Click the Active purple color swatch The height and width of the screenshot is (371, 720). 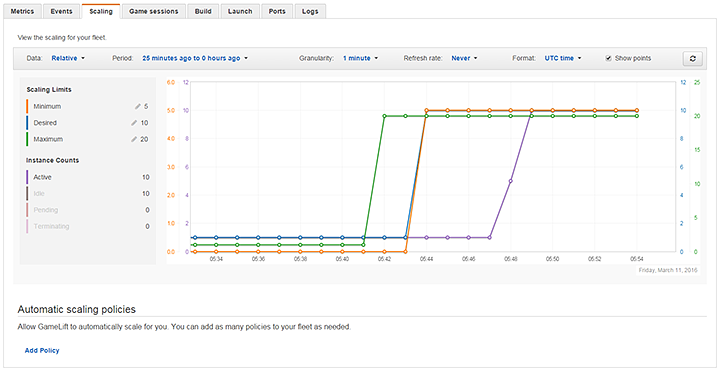click(x=27, y=177)
